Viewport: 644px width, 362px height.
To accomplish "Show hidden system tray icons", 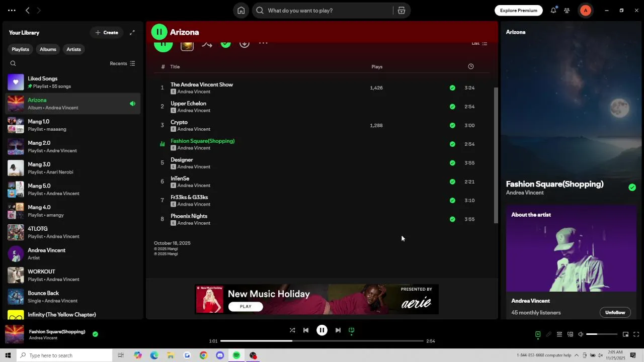I will [x=577, y=355].
